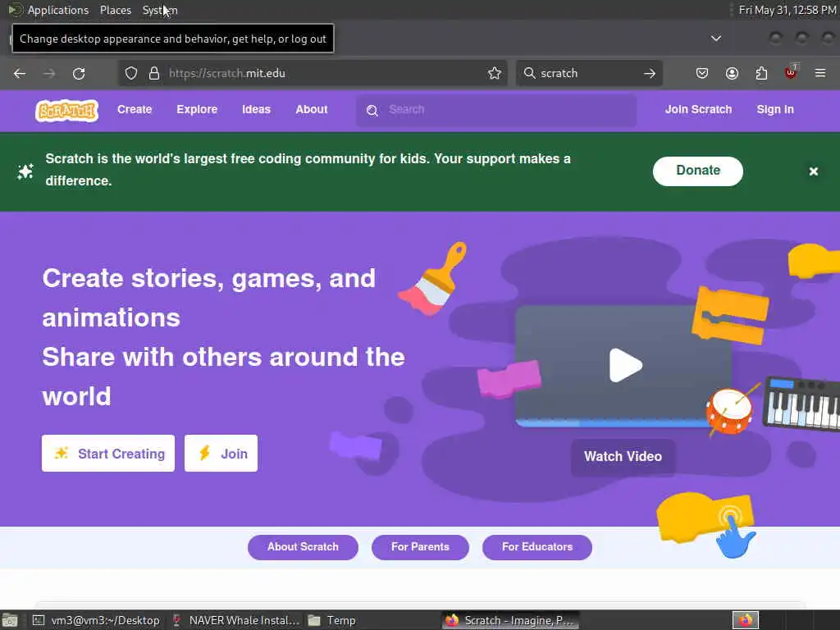The height and width of the screenshot is (630, 840).
Task: Open the Create page in Scratch nav
Action: (x=135, y=109)
